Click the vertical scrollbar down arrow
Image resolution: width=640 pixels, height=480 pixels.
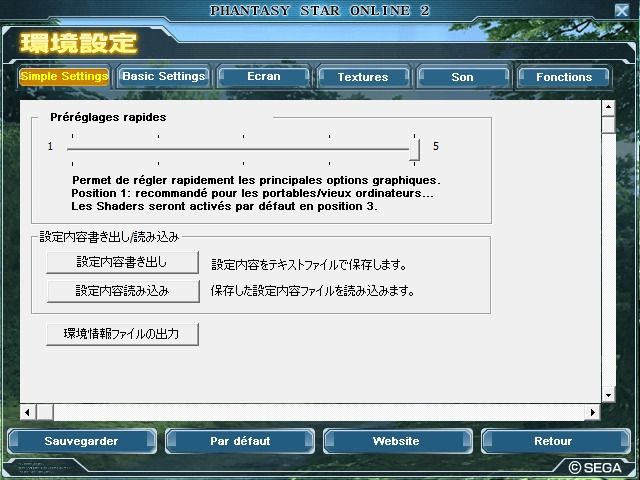(x=609, y=395)
